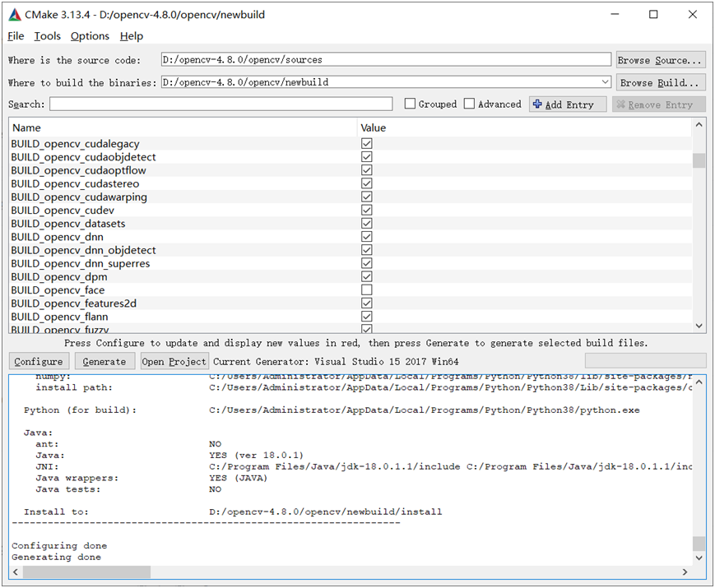Viewport: 715px width, 588px height.
Task: Click the CMake logo in title bar
Action: click(15, 15)
